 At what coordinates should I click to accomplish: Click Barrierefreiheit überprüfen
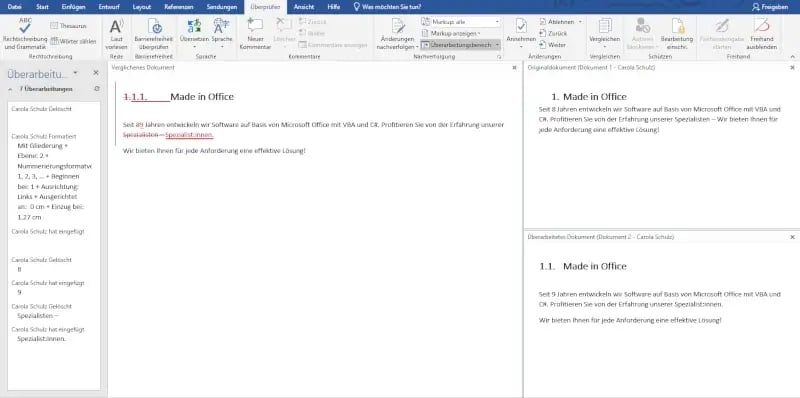coord(154,34)
